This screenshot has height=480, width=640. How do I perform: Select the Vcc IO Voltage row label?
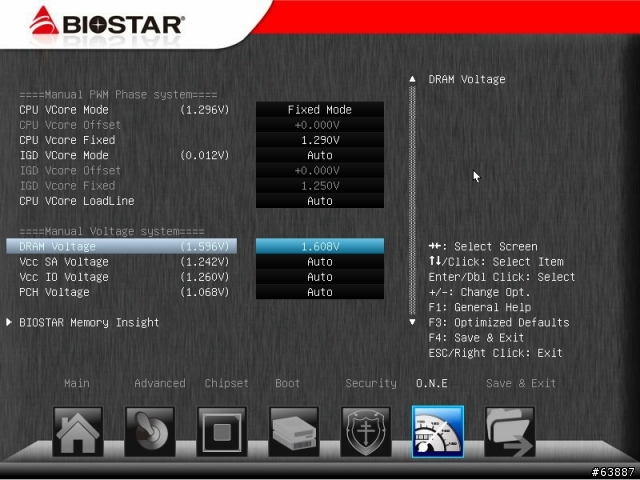(64, 277)
